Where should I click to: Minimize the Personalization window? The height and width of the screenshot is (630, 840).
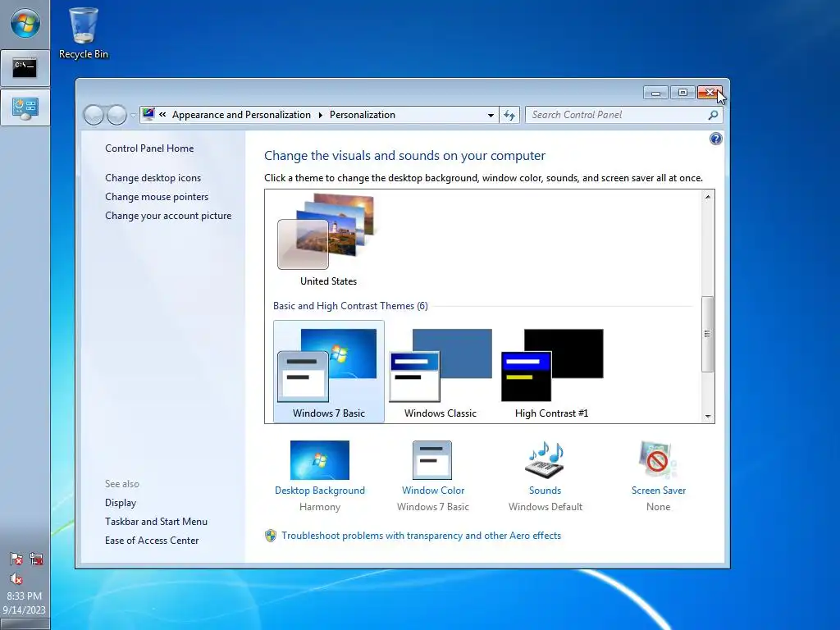point(655,93)
